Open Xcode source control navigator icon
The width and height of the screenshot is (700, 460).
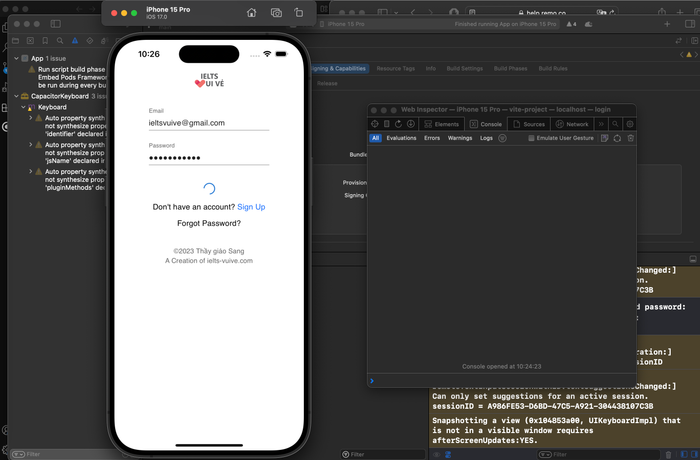[30, 41]
